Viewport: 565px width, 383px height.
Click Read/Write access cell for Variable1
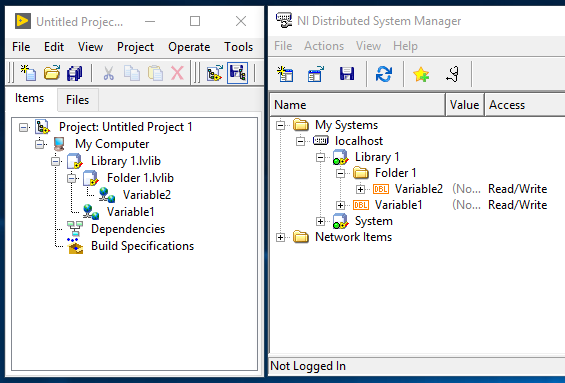(517, 205)
